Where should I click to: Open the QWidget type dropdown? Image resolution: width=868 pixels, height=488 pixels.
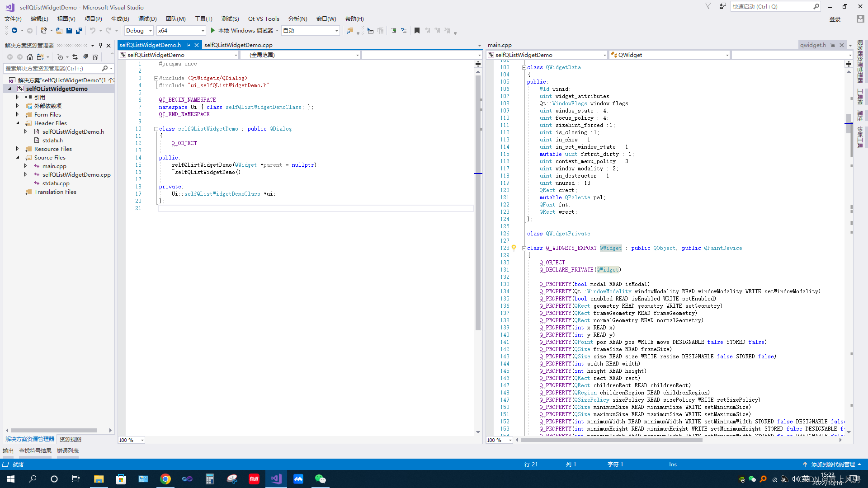click(670, 55)
